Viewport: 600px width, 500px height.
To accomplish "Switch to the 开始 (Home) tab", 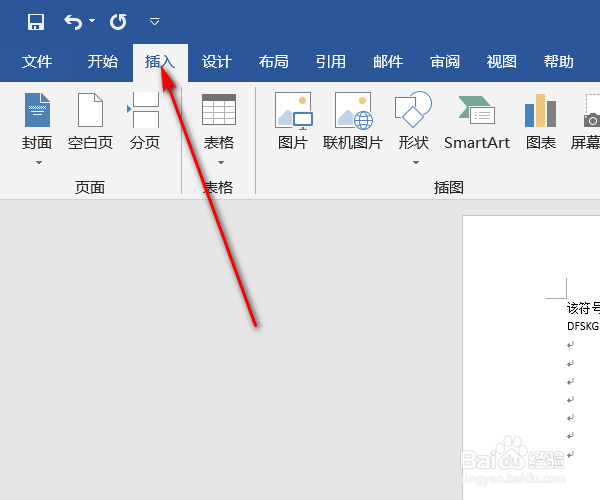I will coord(103,62).
